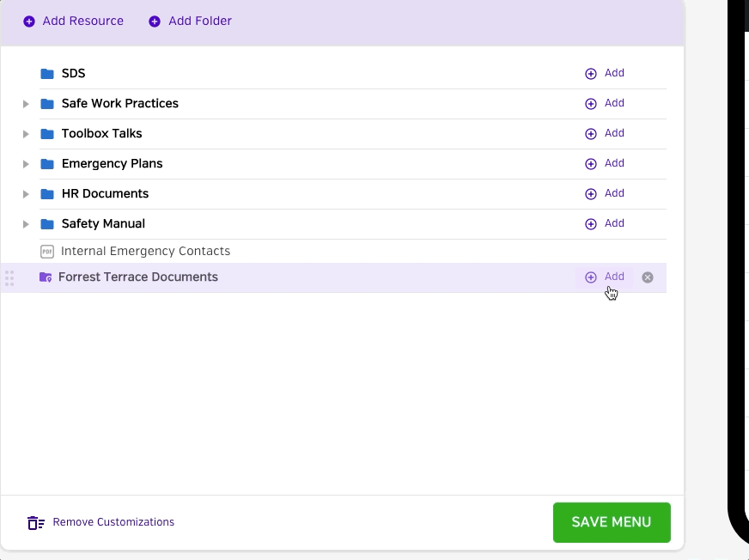Save the menu with SAVE MENU button
The width and height of the screenshot is (749, 560).
612,522
